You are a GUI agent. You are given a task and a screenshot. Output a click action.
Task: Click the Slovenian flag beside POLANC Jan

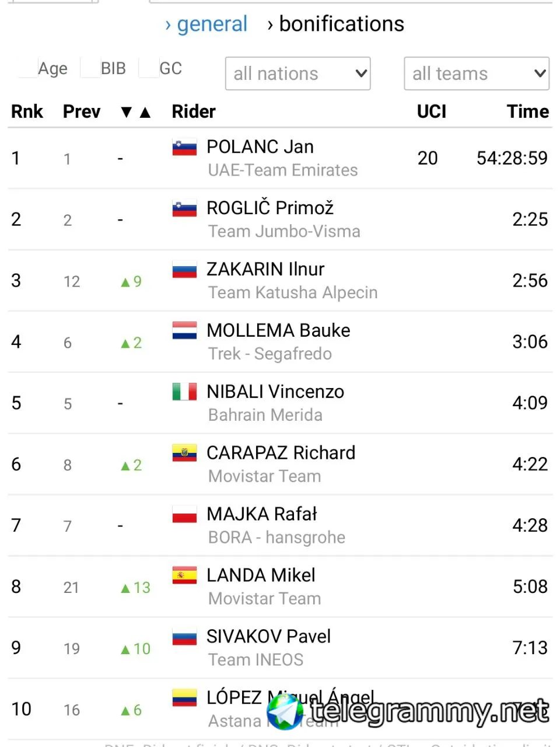point(184,147)
